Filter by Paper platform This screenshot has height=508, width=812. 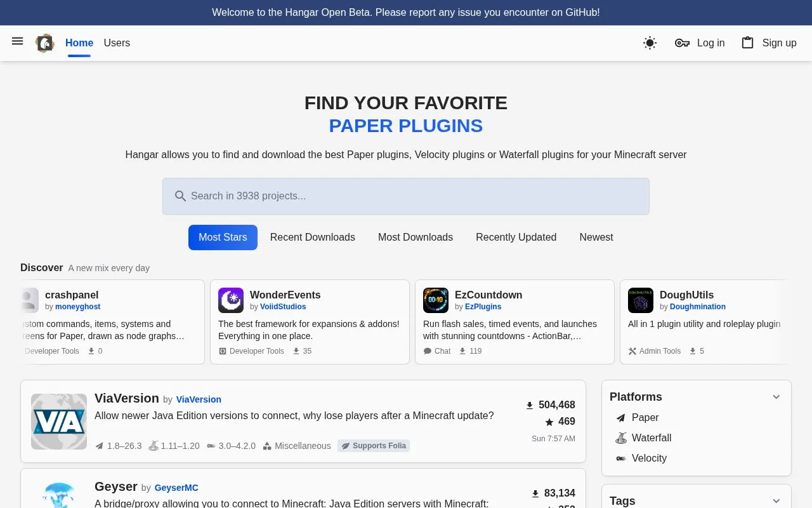[645, 418]
